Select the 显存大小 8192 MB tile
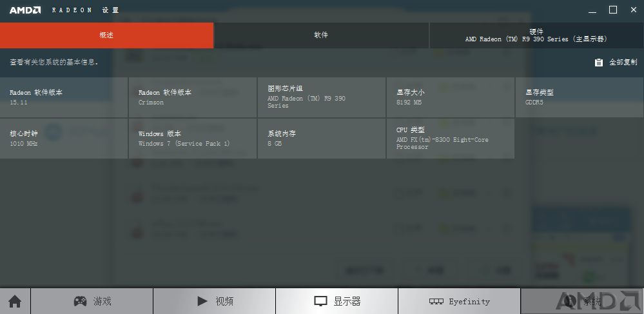Screen dimensions: 644x314 [451, 97]
